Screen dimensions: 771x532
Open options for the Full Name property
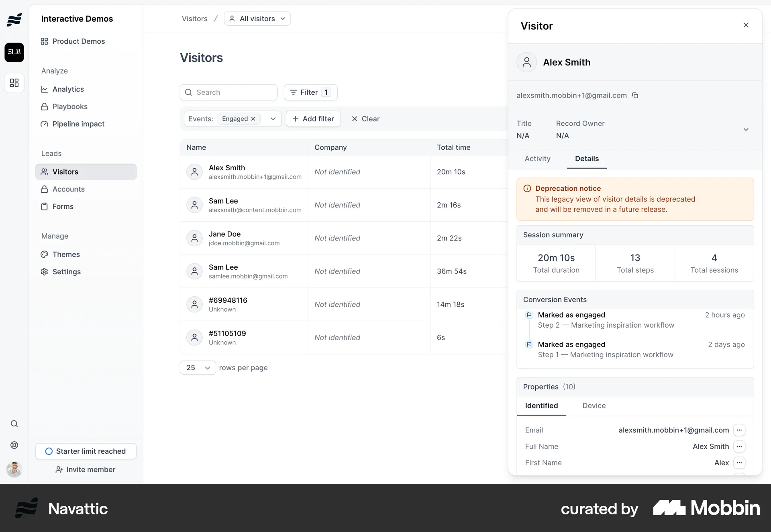click(x=739, y=446)
